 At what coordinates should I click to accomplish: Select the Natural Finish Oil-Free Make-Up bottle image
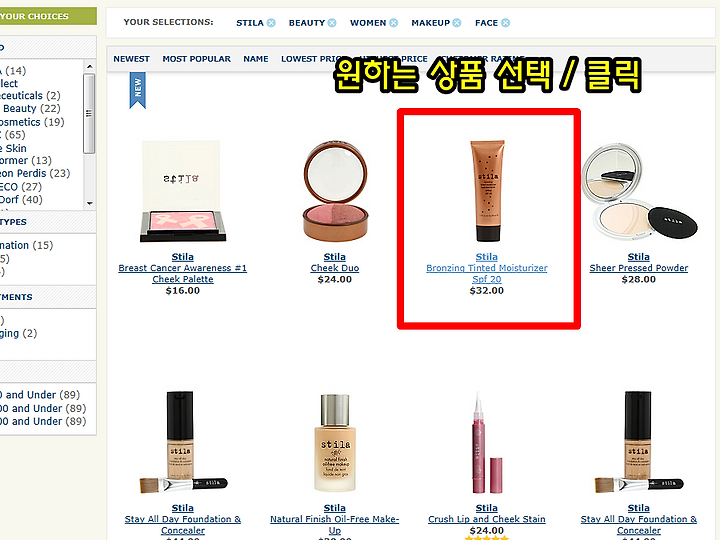(335, 443)
